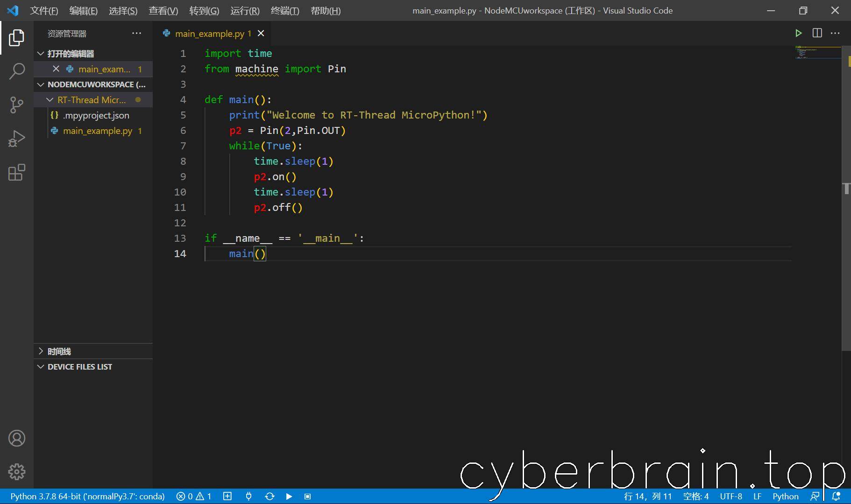The image size is (851, 504).
Task: Change language mode Python
Action: [786, 496]
